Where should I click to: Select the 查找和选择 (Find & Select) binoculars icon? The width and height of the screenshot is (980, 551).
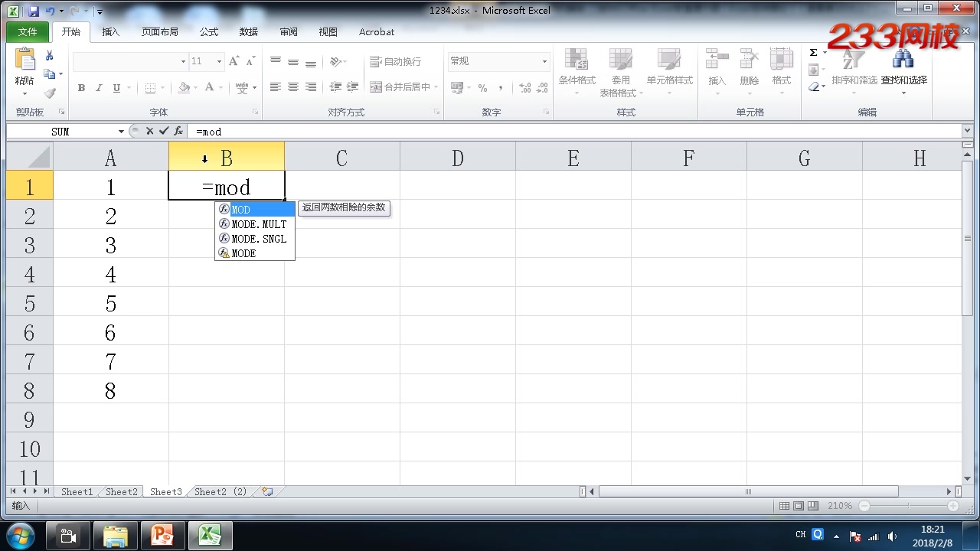tap(903, 60)
